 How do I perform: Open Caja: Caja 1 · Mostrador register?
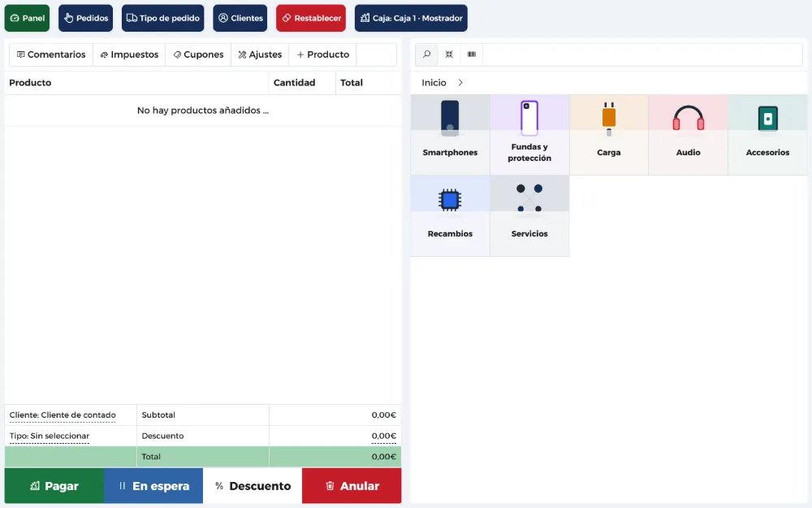click(x=411, y=18)
